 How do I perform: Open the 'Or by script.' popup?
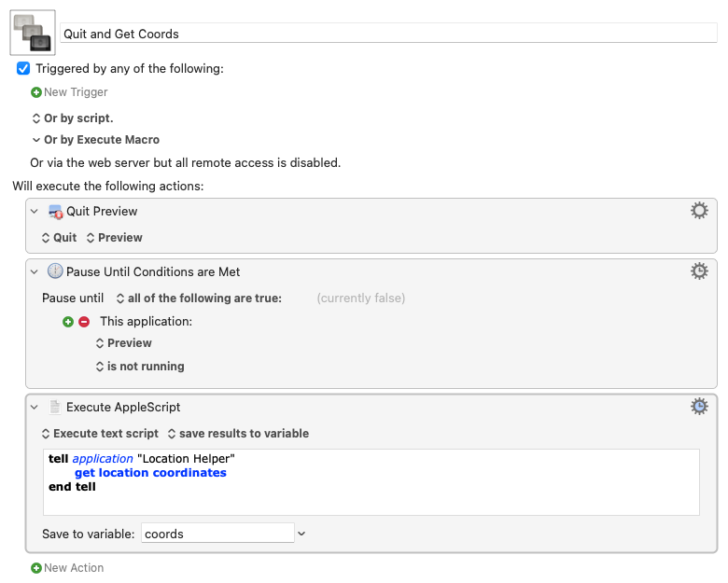click(73, 118)
